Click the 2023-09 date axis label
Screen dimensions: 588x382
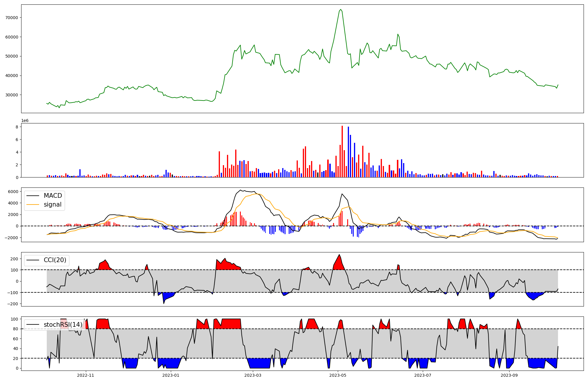click(509, 375)
